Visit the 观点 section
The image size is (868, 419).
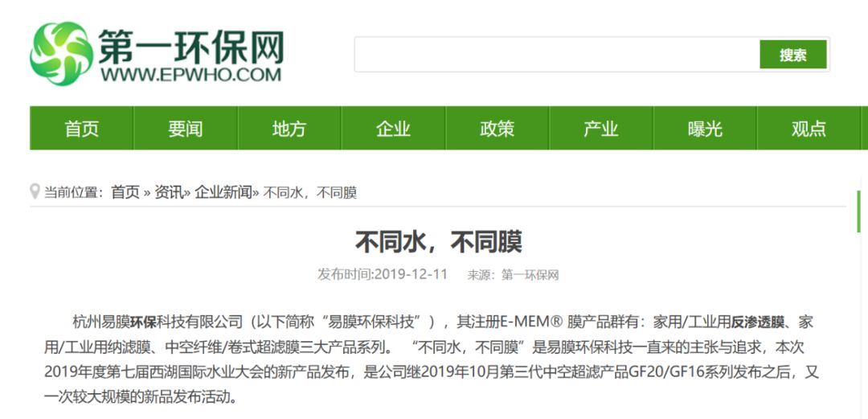[809, 129]
